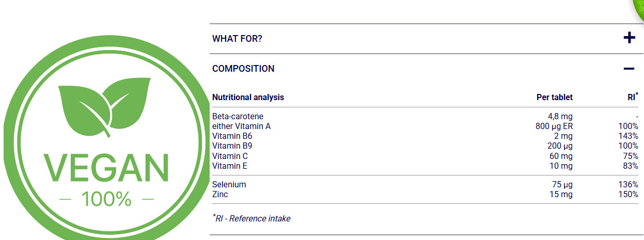The image size is (644, 240).
Task: Click the WHAT FOR? accordion heading
Action: pyautogui.click(x=237, y=39)
